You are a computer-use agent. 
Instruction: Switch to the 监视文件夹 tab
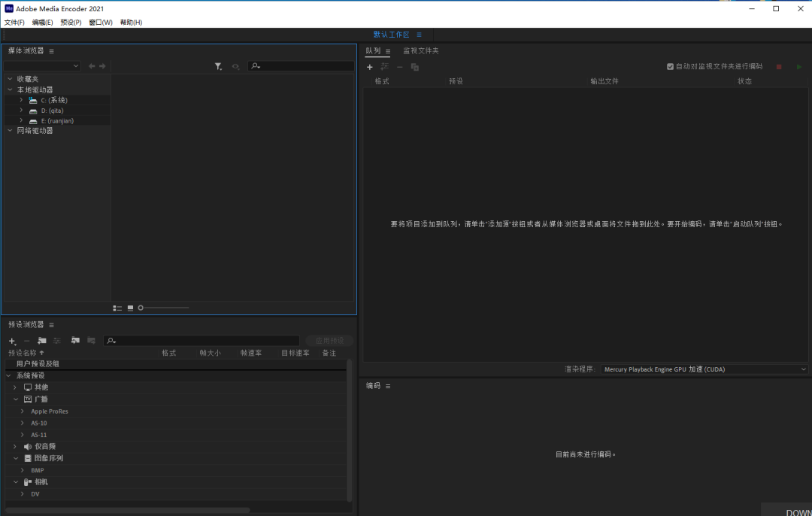tap(421, 50)
